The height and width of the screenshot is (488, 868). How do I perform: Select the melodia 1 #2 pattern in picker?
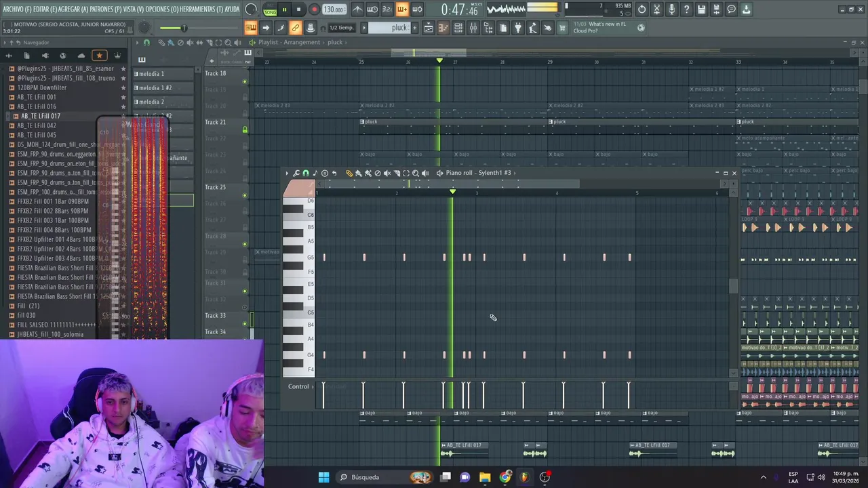tap(163, 87)
